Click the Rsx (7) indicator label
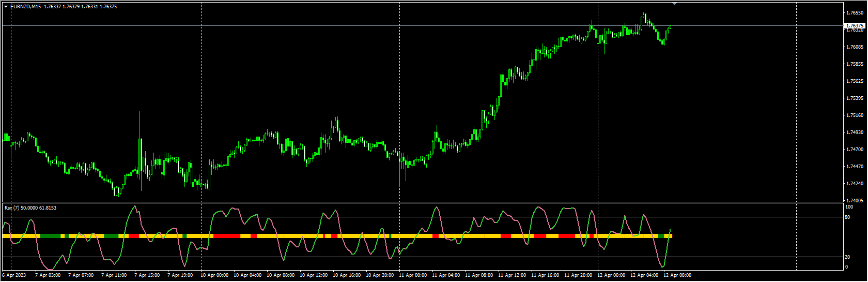 (x=12, y=207)
